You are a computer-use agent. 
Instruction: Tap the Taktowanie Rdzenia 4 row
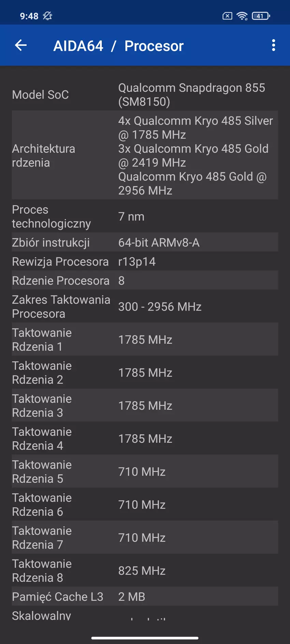[x=145, y=438]
